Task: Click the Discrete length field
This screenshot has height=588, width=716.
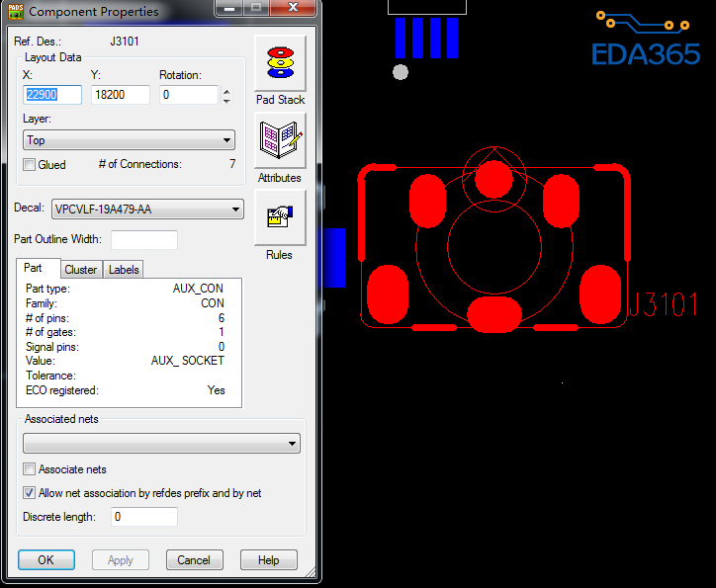Action: click(x=144, y=517)
